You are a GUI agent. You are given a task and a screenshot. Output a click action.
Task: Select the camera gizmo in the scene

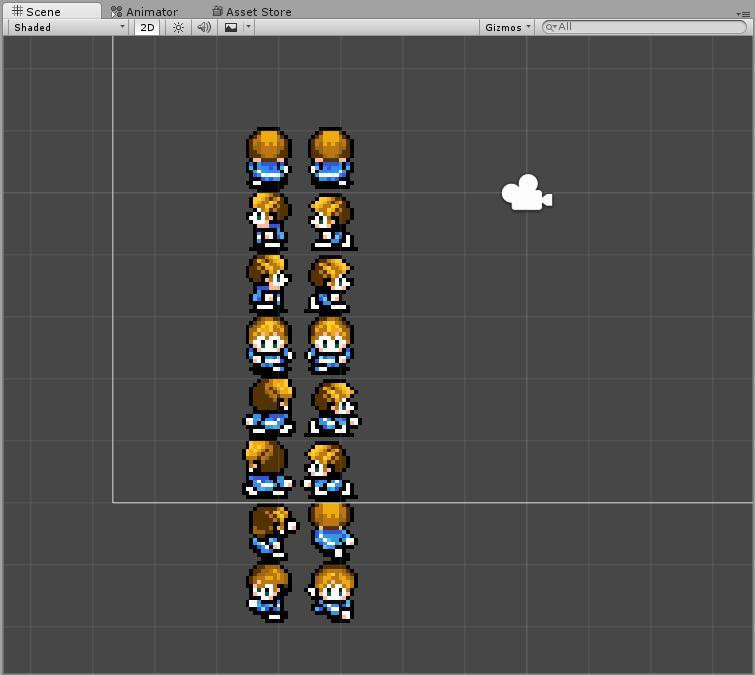[527, 192]
